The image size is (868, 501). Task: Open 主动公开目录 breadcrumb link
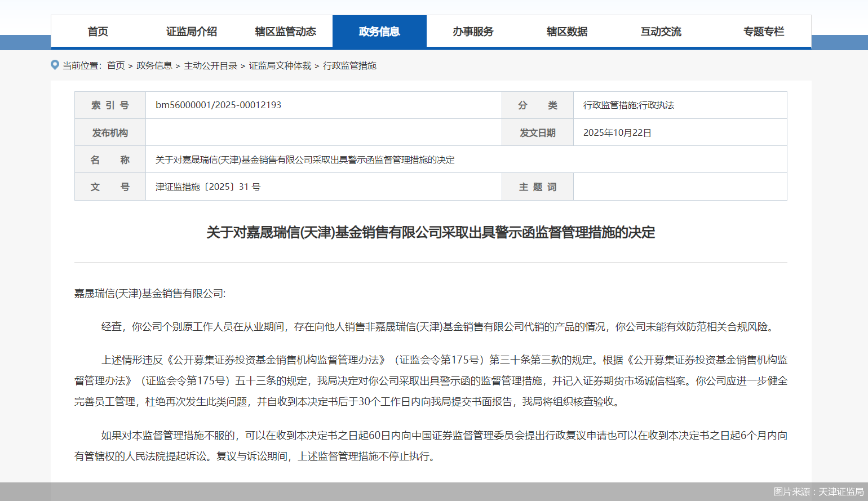tap(210, 66)
